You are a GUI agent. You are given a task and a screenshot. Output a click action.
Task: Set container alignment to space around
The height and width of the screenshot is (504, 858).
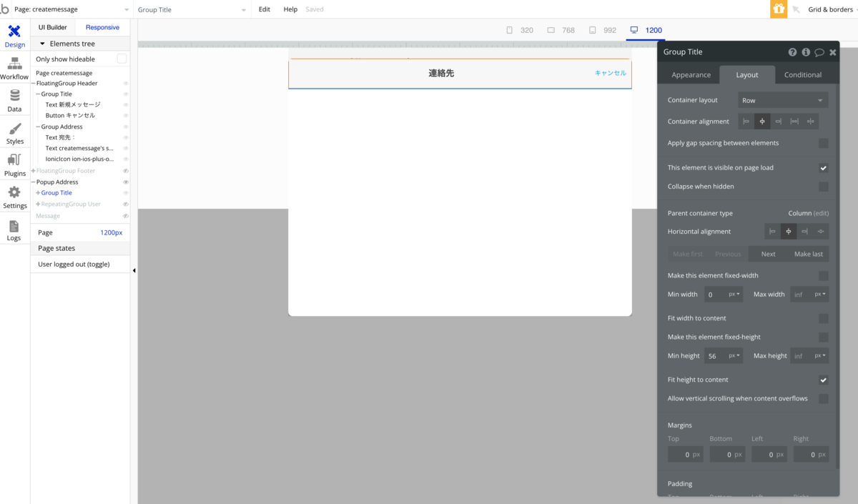(810, 122)
